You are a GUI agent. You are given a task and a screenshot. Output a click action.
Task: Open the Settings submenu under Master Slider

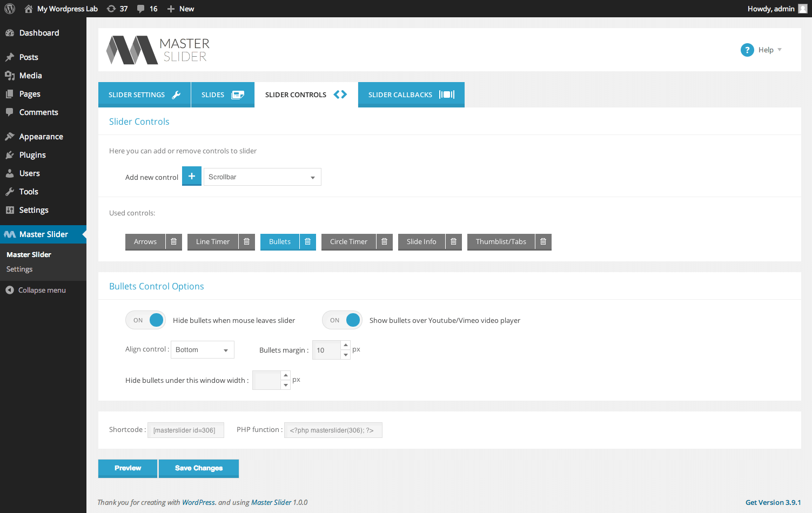pos(19,269)
